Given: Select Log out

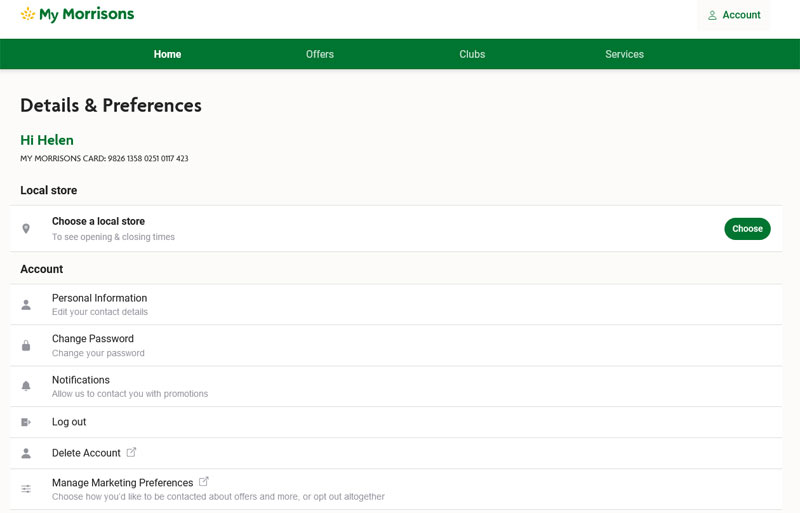Looking at the screenshot, I should point(396,422).
